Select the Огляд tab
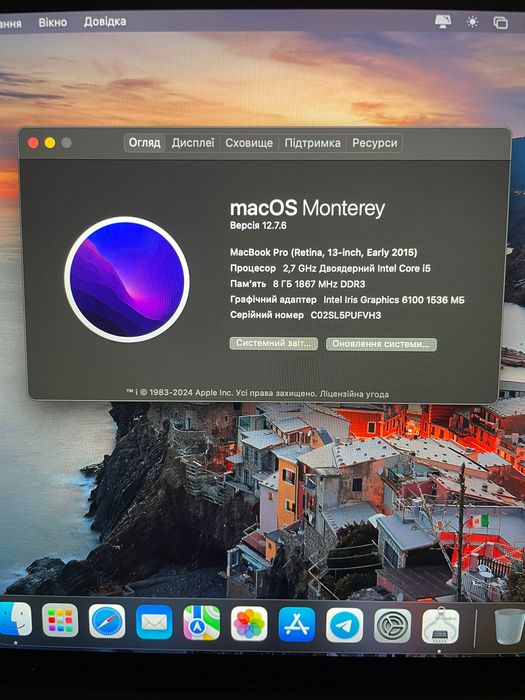The height and width of the screenshot is (700, 525). tap(145, 143)
